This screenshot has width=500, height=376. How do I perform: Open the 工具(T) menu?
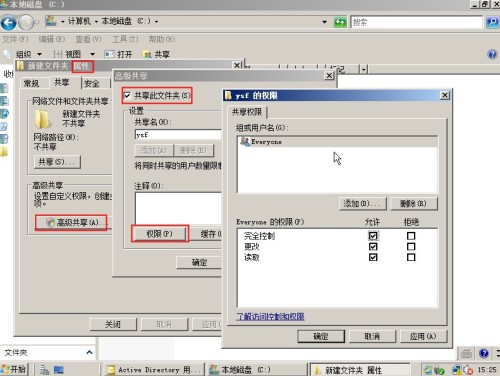[x=125, y=39]
